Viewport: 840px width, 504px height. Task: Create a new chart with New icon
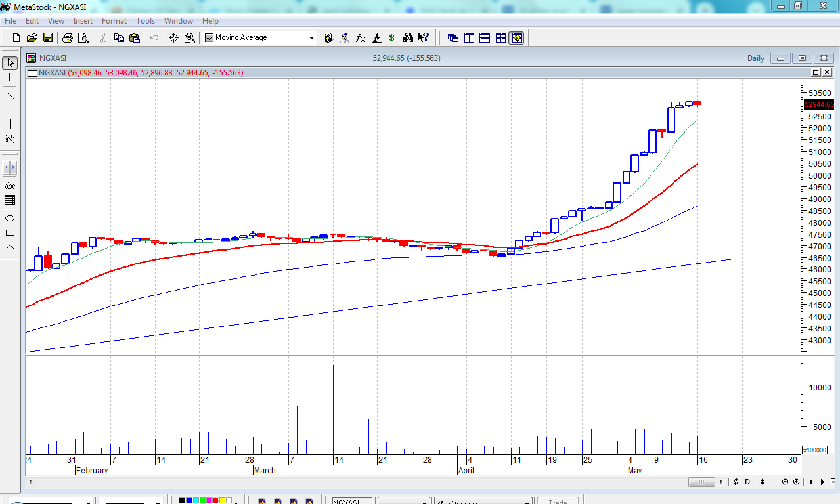click(16, 37)
